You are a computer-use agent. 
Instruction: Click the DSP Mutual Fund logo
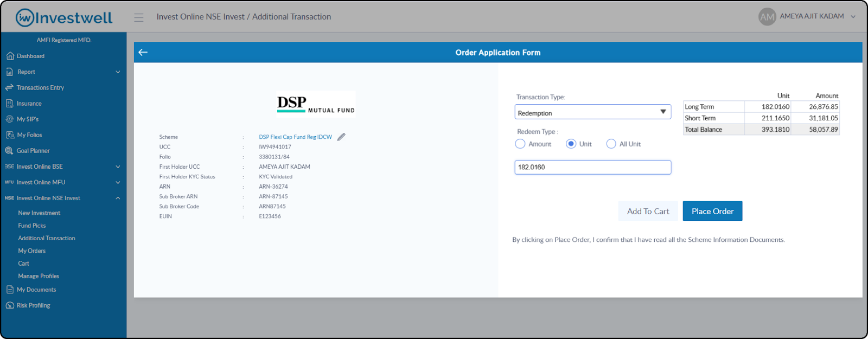316,104
